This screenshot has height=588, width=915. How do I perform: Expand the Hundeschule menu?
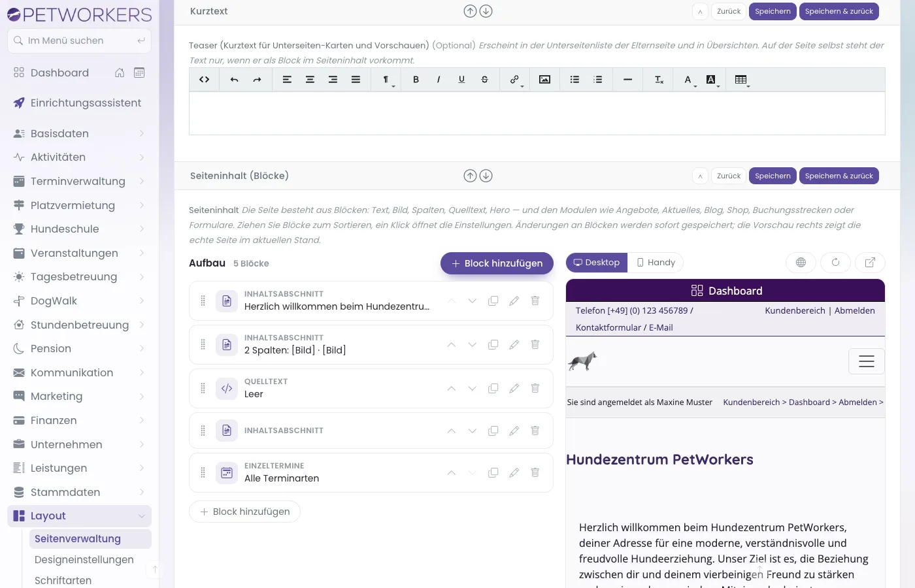(x=79, y=229)
